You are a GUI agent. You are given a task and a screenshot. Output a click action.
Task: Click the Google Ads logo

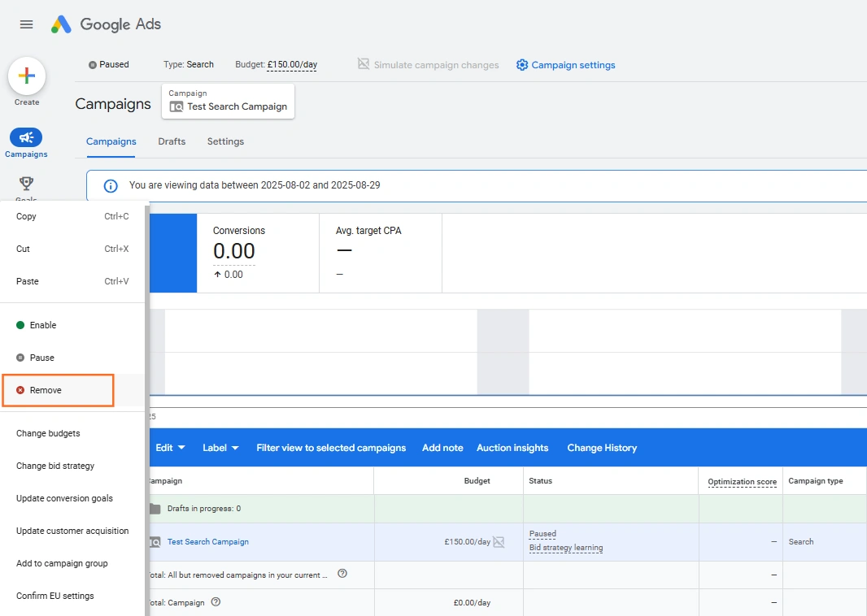(106, 24)
